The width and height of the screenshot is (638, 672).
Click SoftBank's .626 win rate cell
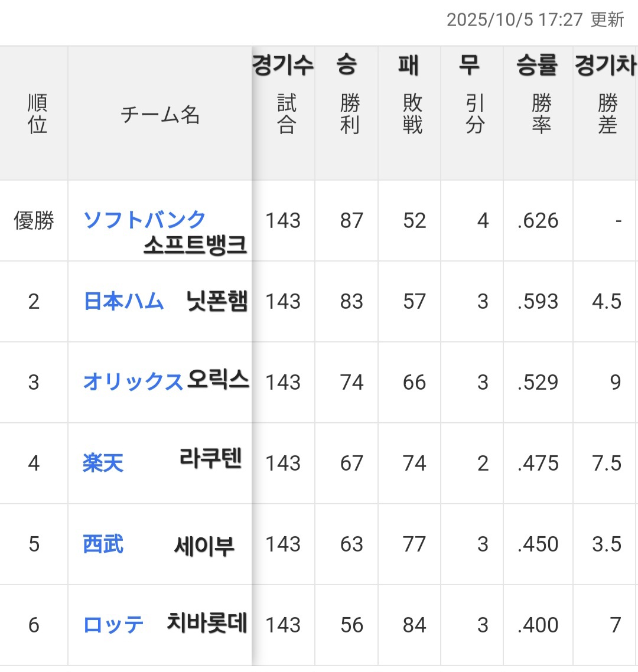click(x=538, y=221)
